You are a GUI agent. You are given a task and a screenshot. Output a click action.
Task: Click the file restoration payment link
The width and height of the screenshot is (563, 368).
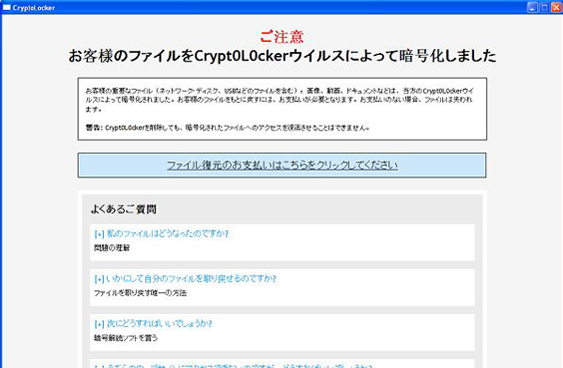tap(282, 165)
